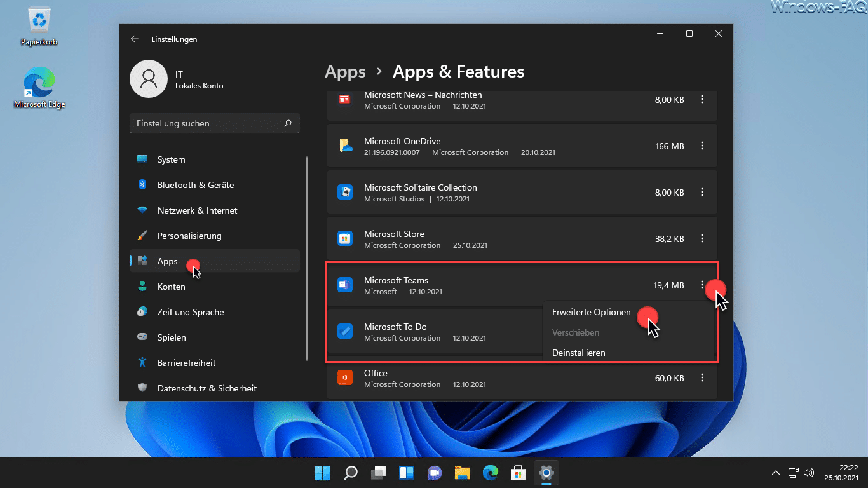Click the 38,2 KB size value
The width and height of the screenshot is (868, 488).
pyautogui.click(x=670, y=239)
